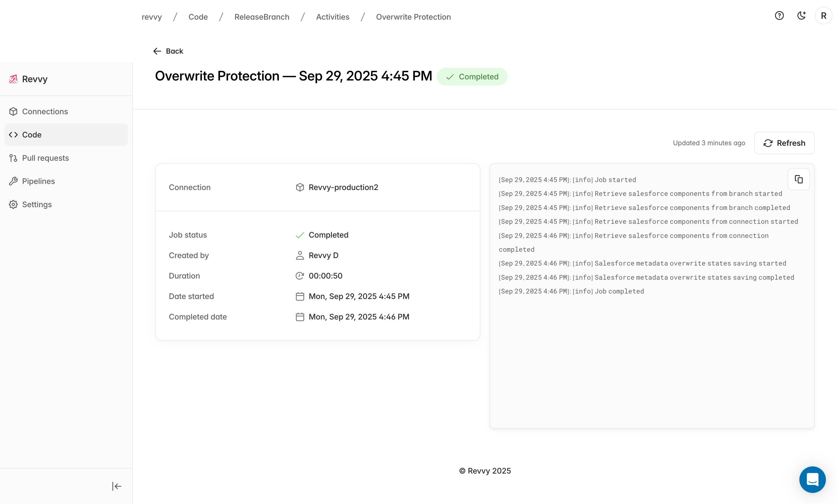
Task: Open the help question mark icon
Action: coord(779,15)
